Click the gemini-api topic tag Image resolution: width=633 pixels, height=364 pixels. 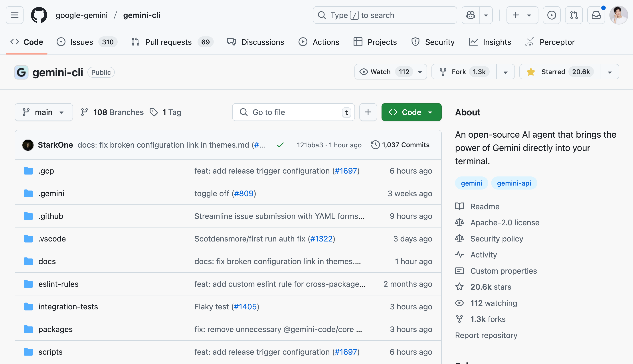tap(514, 183)
